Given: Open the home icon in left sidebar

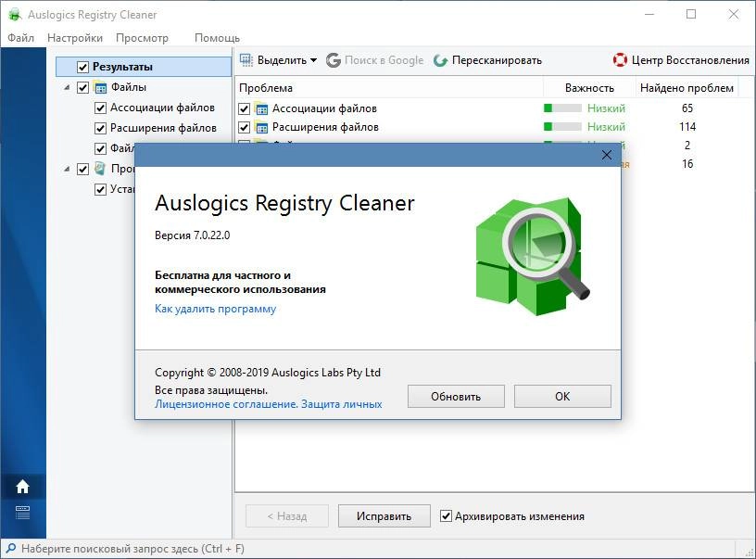Looking at the screenshot, I should (x=22, y=487).
